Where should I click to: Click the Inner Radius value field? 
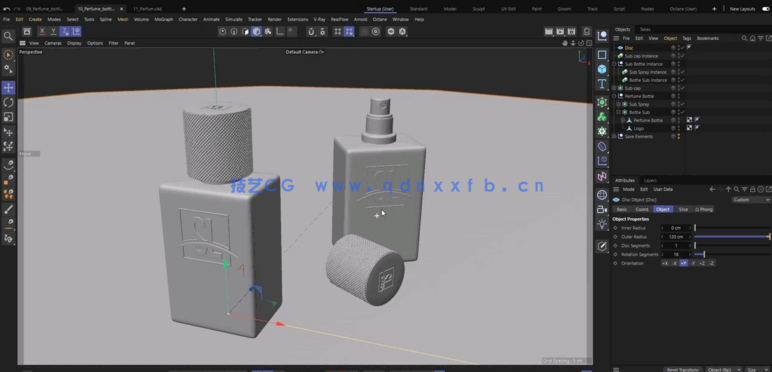(676, 228)
